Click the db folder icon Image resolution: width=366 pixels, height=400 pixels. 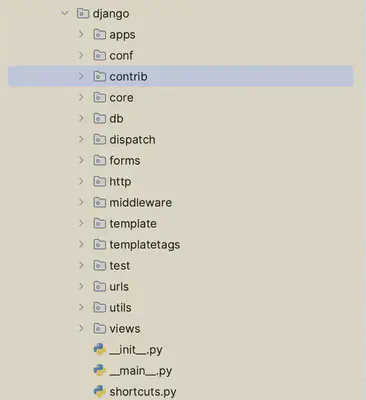pos(99,118)
